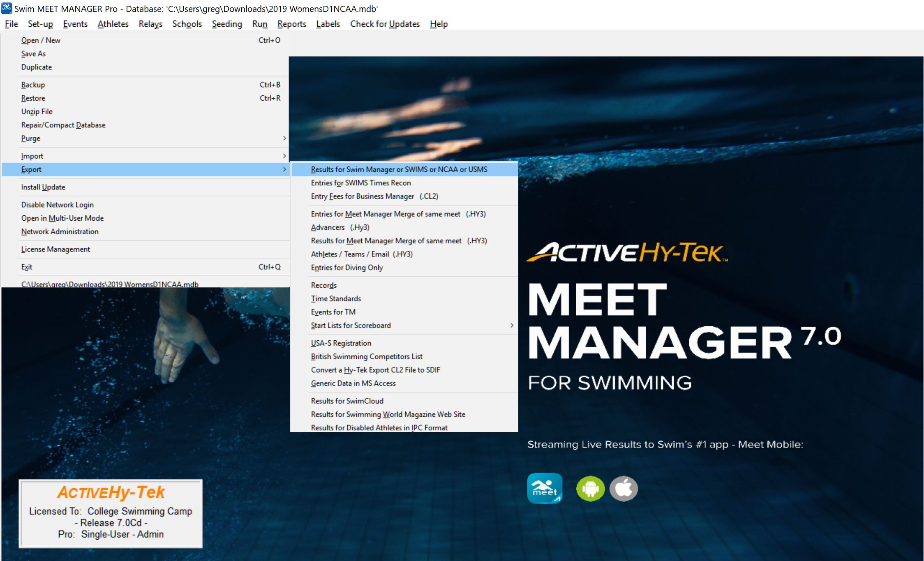Open the File menu
The image size is (924, 561).
[11, 24]
